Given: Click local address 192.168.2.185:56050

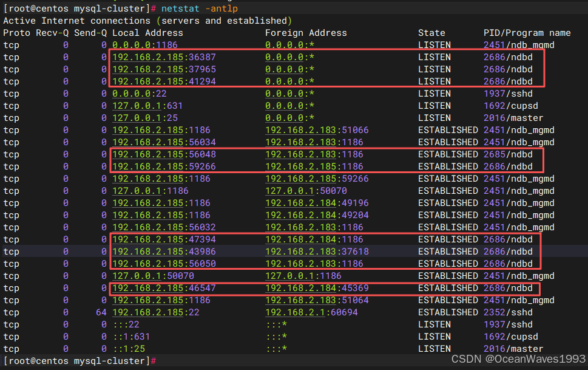Looking at the screenshot, I should click(164, 264).
